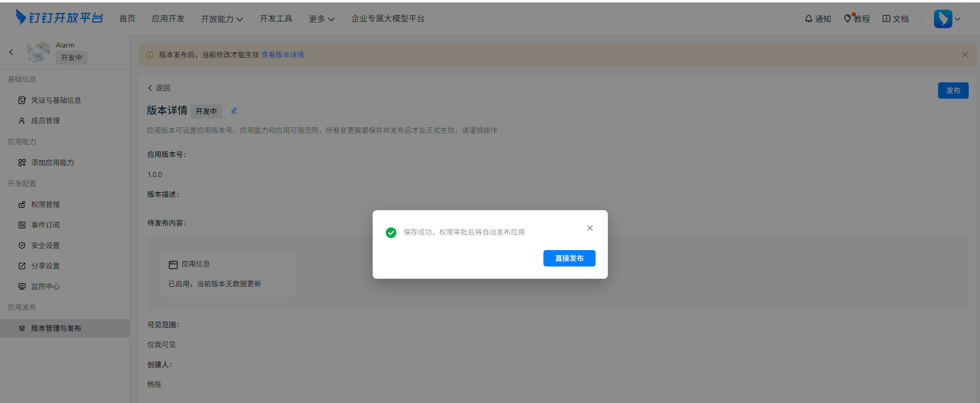
Task: Click the DingTalk open platform logo
Action: pyautogui.click(x=59, y=18)
